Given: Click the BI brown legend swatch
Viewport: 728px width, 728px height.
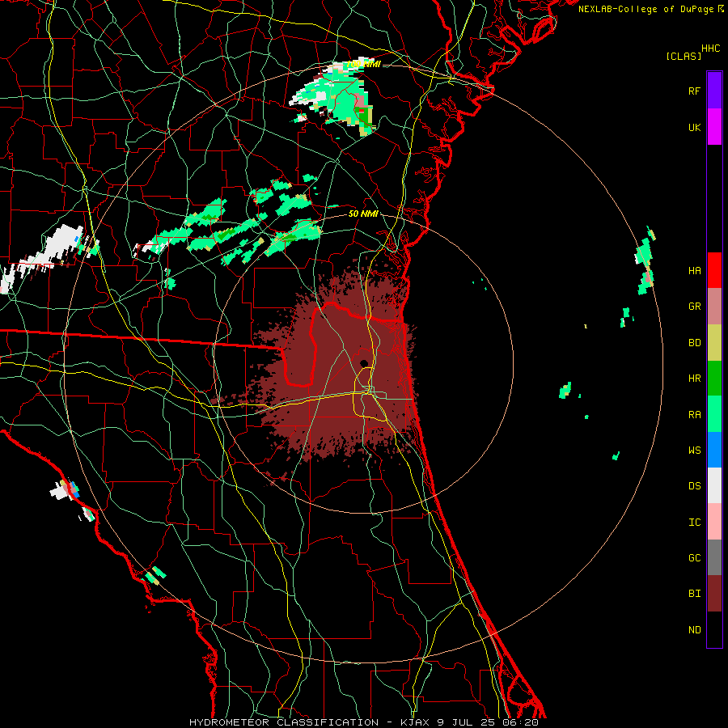Looking at the screenshot, I should tap(714, 594).
